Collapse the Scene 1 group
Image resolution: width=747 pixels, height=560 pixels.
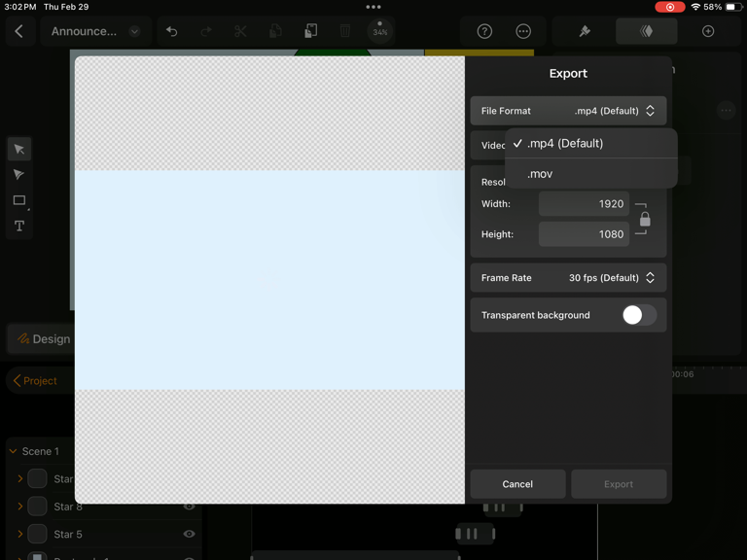pyautogui.click(x=14, y=451)
